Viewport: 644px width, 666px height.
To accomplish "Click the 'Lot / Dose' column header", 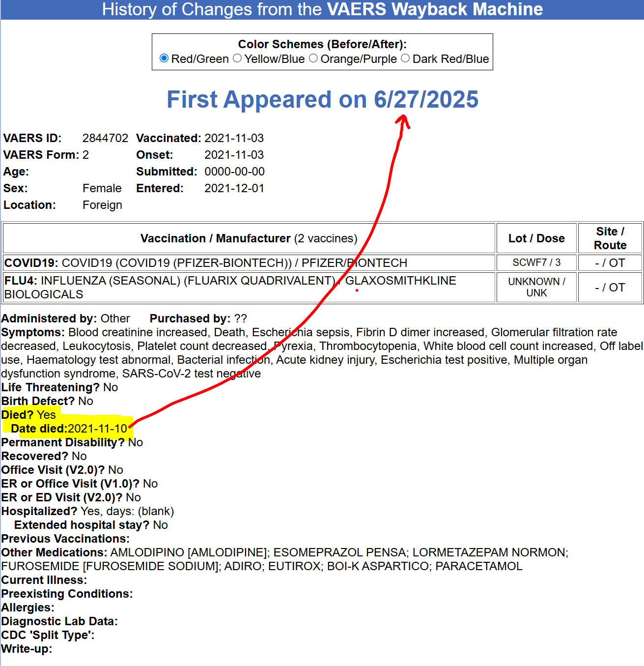I will point(536,238).
